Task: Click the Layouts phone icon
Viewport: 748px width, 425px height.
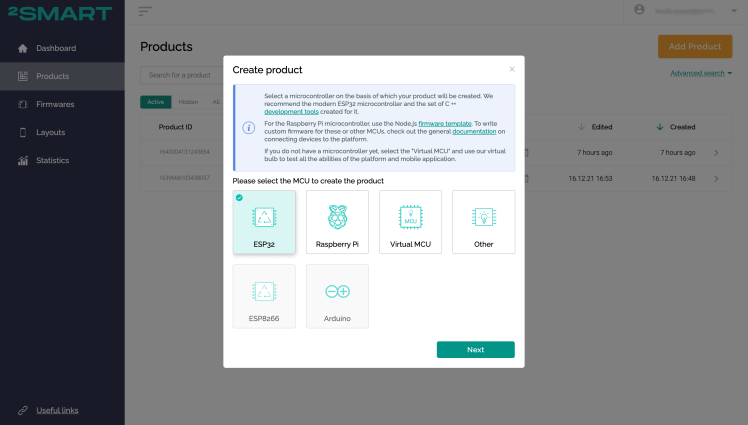Action: pyautogui.click(x=23, y=132)
